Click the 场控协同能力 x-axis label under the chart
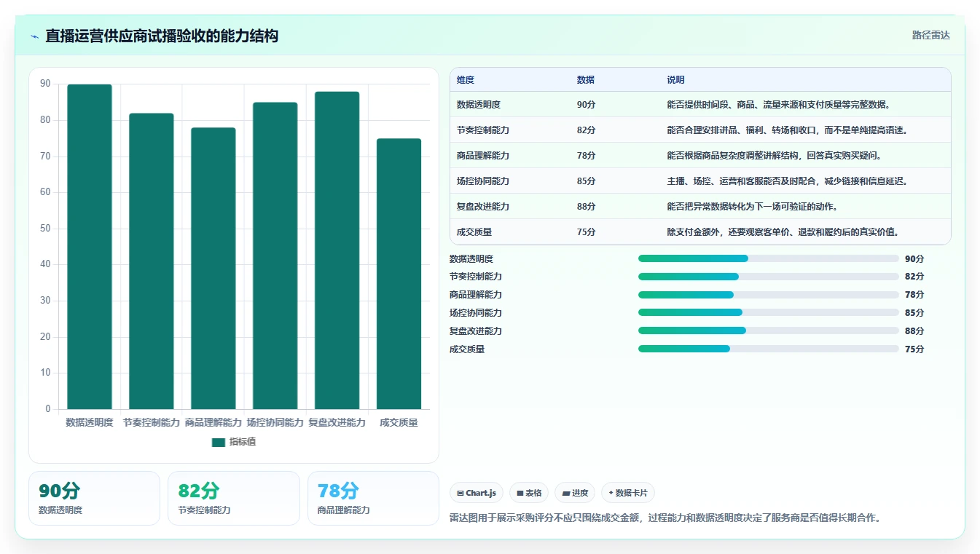 (275, 422)
